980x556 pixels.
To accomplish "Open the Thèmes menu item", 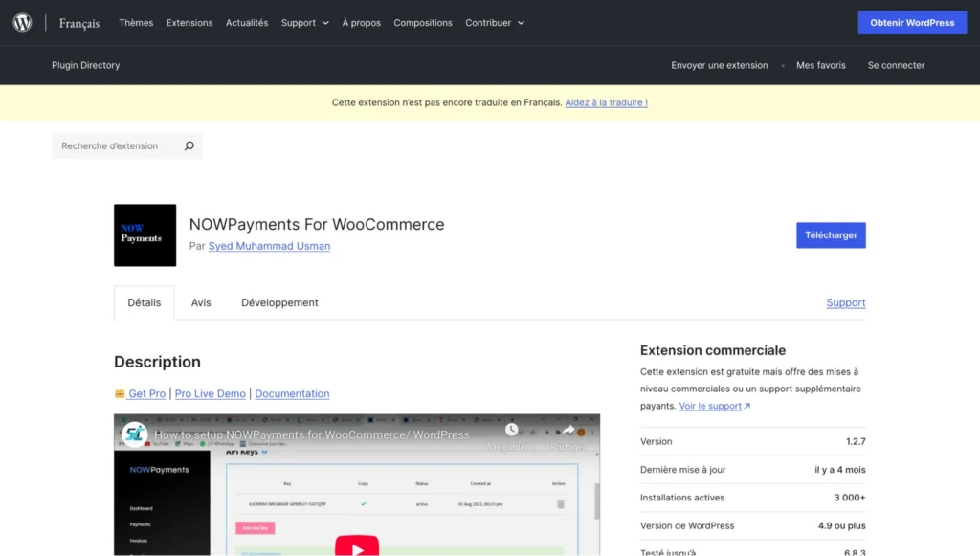I will click(135, 22).
